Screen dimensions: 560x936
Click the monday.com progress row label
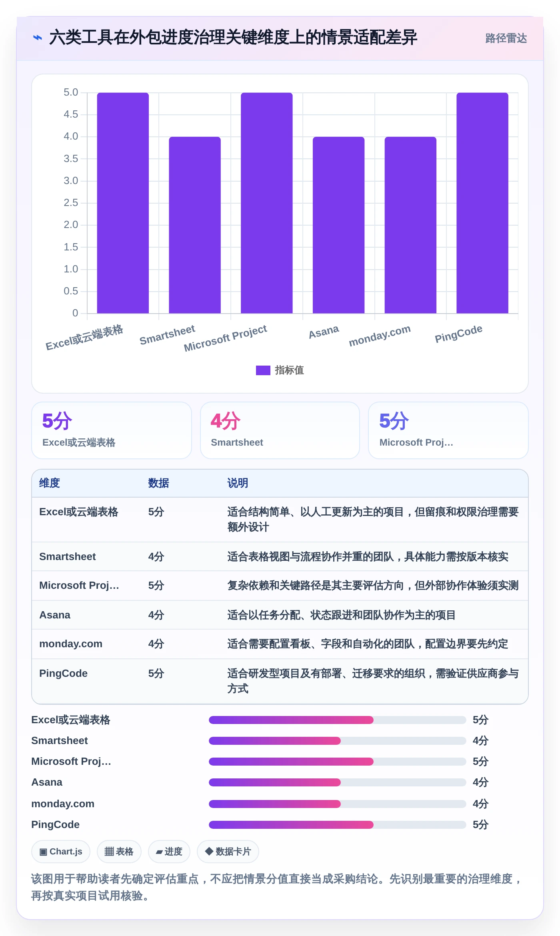tap(63, 804)
